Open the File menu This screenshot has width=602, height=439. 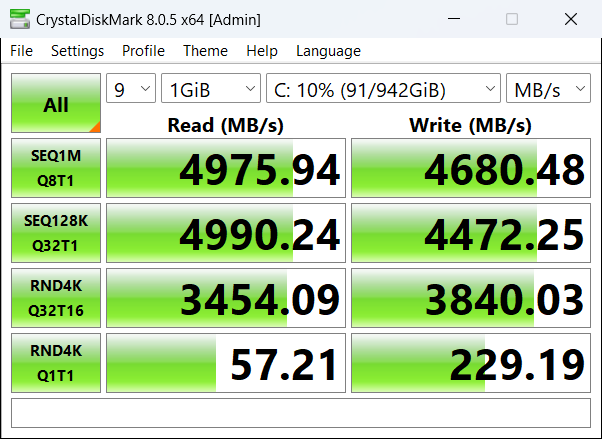22,51
